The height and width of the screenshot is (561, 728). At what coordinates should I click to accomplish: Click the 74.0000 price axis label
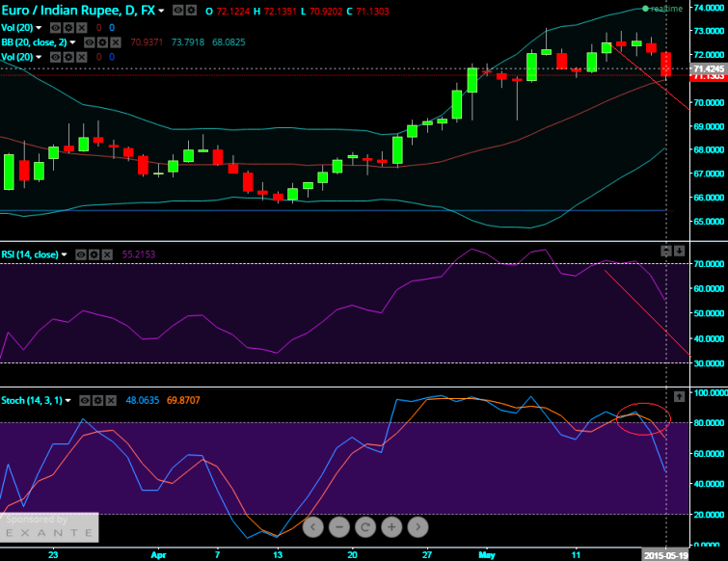pos(709,8)
